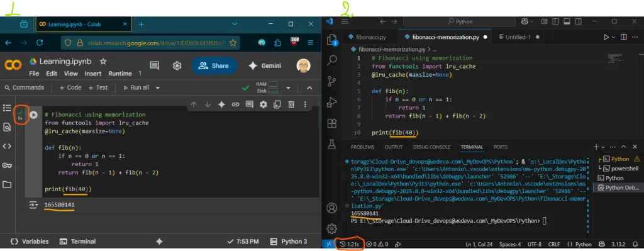Open VS Code Extensions view
Viewport: 644px width, 251px height.
click(331, 123)
